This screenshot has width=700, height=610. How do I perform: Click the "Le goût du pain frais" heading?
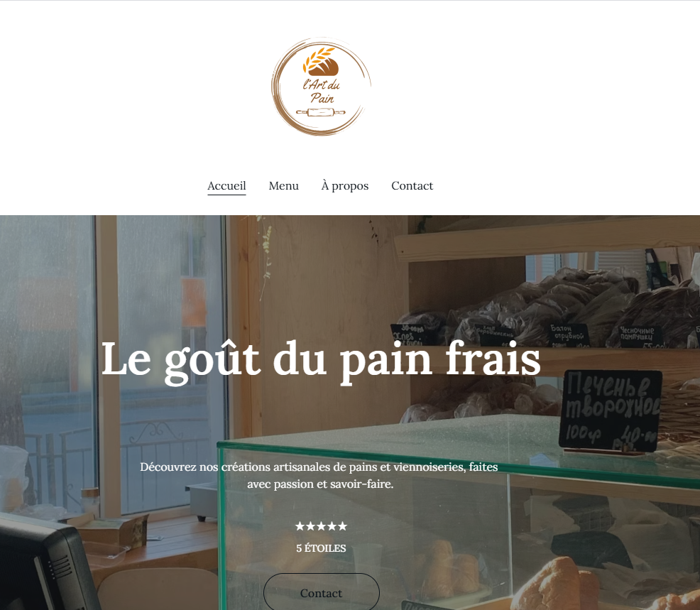point(321,359)
